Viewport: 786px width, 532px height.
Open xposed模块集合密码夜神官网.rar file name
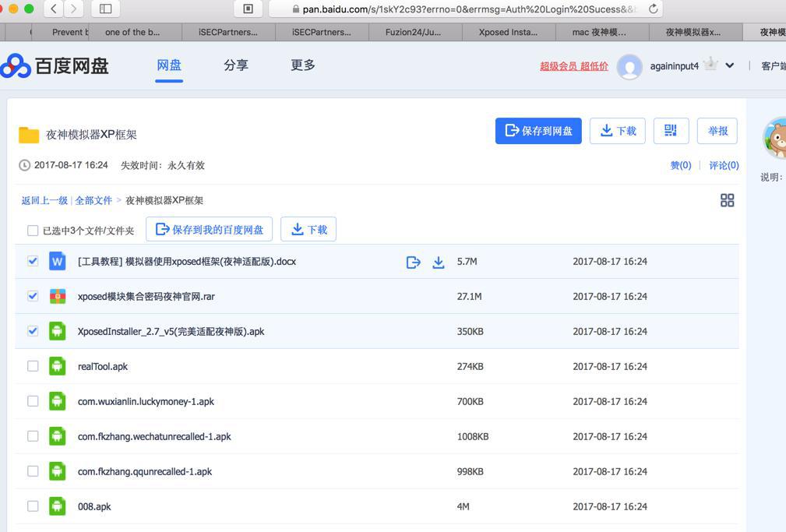(146, 296)
